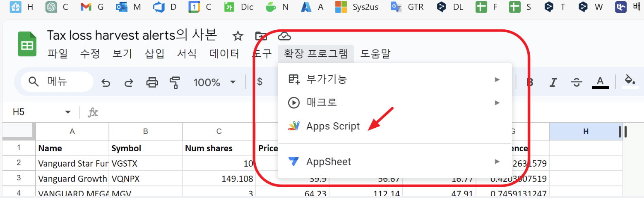The image size is (644, 198).
Task: Select the row 2 header
Action: coord(18,163)
